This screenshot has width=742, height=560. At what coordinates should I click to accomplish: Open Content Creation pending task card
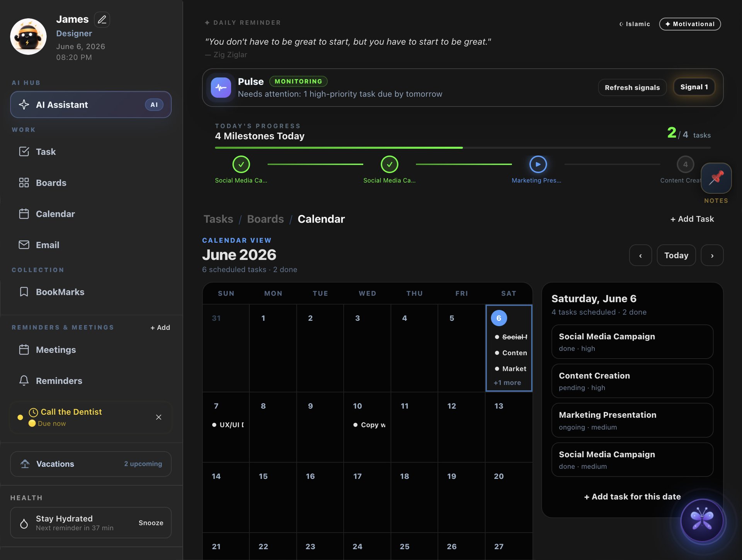tap(632, 381)
